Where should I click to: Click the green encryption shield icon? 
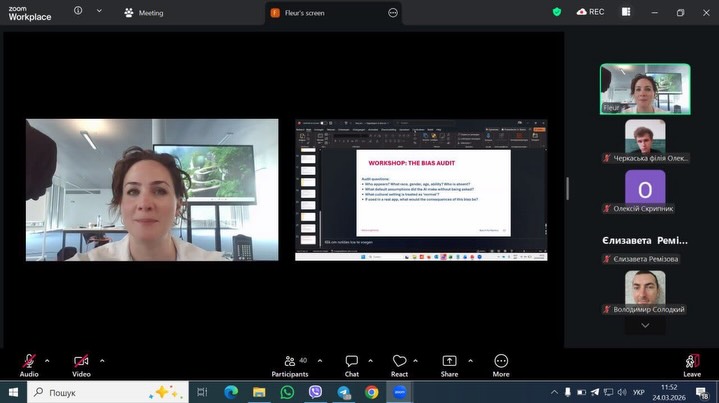pyautogui.click(x=557, y=12)
